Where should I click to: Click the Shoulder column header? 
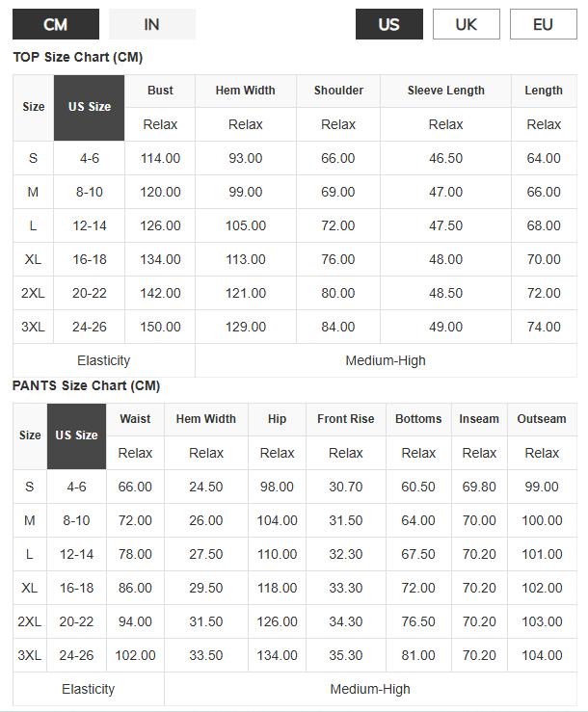pos(338,91)
